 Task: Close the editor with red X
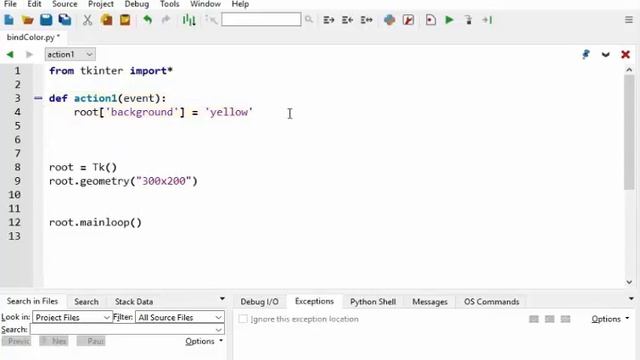pos(625,54)
